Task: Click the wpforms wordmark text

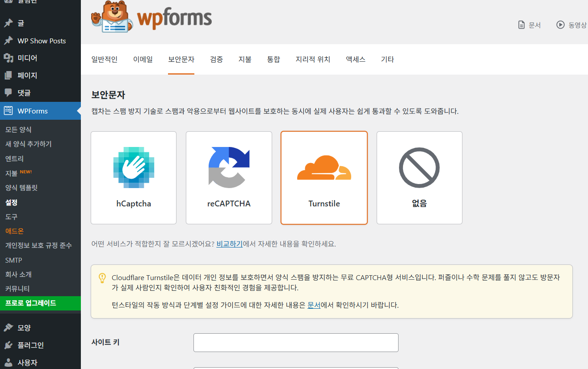Action: 174,19
